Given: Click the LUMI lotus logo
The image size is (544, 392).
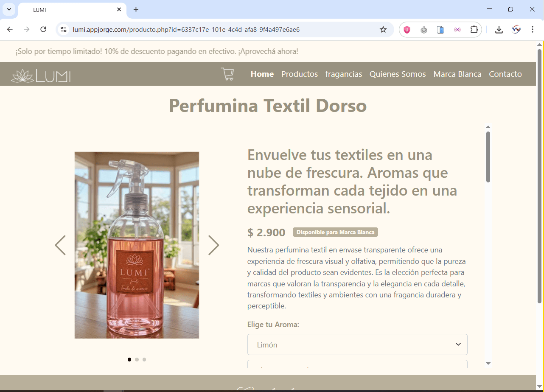Looking at the screenshot, I should [x=40, y=75].
